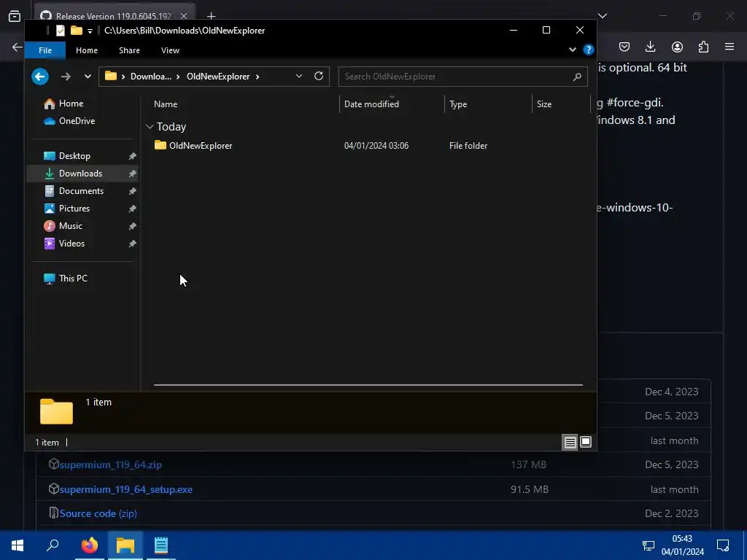The image size is (747, 560).
Task: Select This PC in the navigation pane
Action: click(73, 278)
